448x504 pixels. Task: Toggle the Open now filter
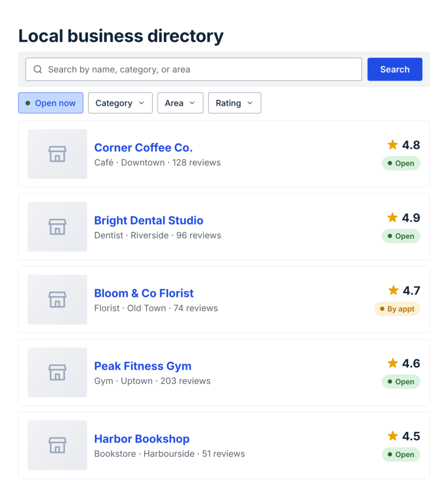tap(51, 103)
